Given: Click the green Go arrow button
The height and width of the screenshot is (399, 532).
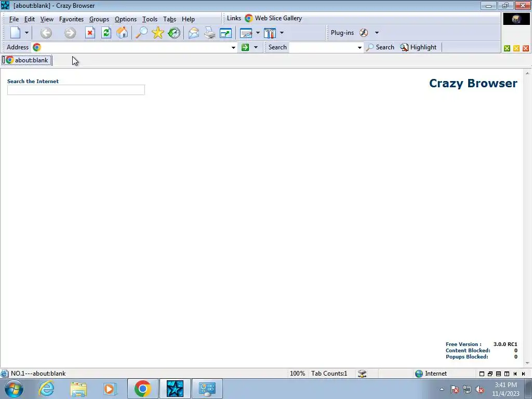Looking at the screenshot, I should (245, 47).
